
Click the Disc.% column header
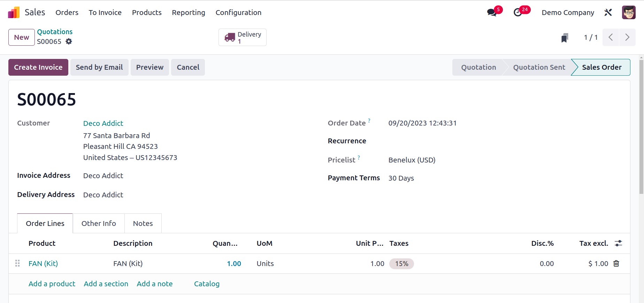click(542, 243)
